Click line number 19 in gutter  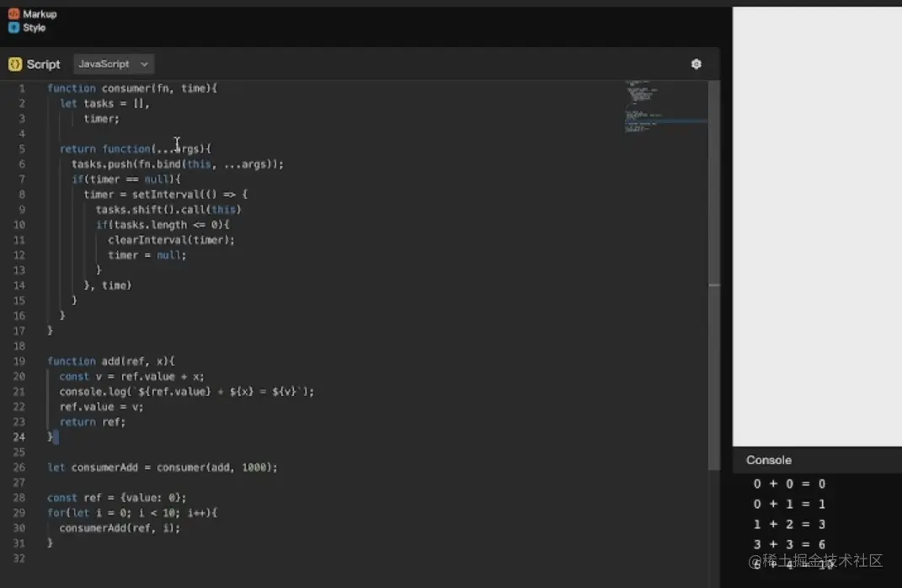tap(19, 361)
